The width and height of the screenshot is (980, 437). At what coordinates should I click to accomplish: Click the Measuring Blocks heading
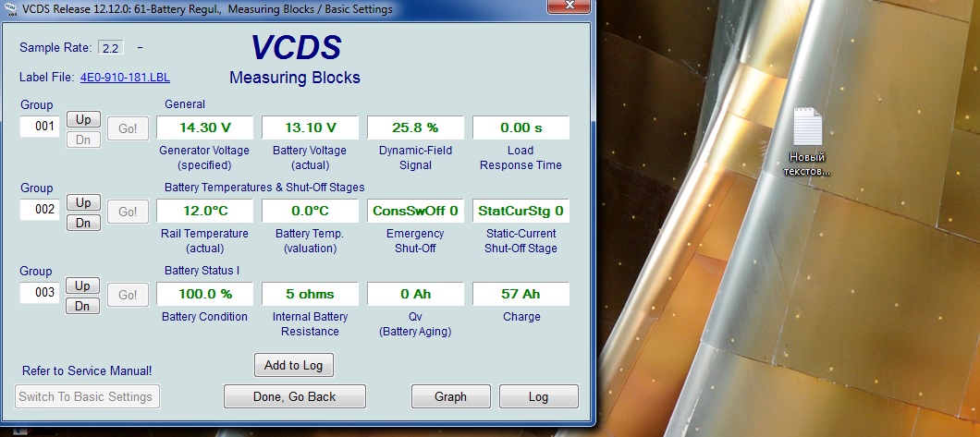(295, 78)
